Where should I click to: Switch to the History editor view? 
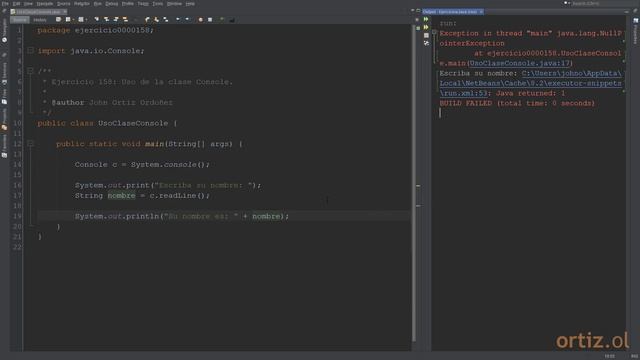pyautogui.click(x=40, y=20)
